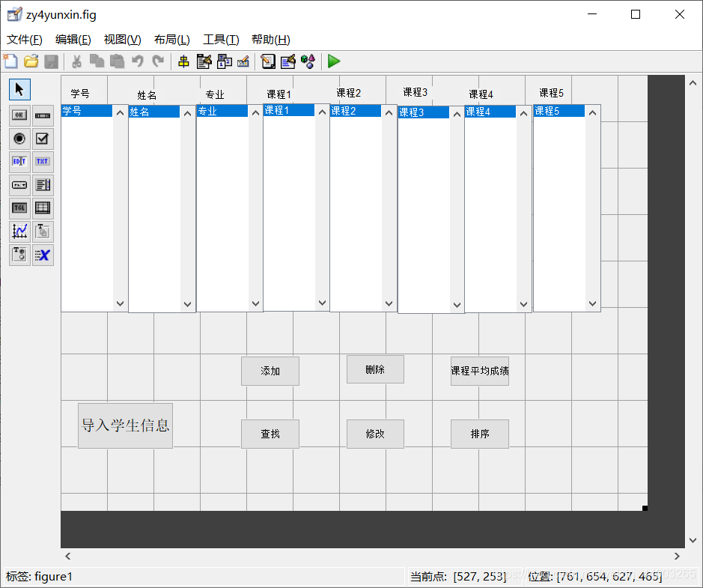Select the 课程3 listbox item
Screen dimensions: 703x588
point(423,112)
